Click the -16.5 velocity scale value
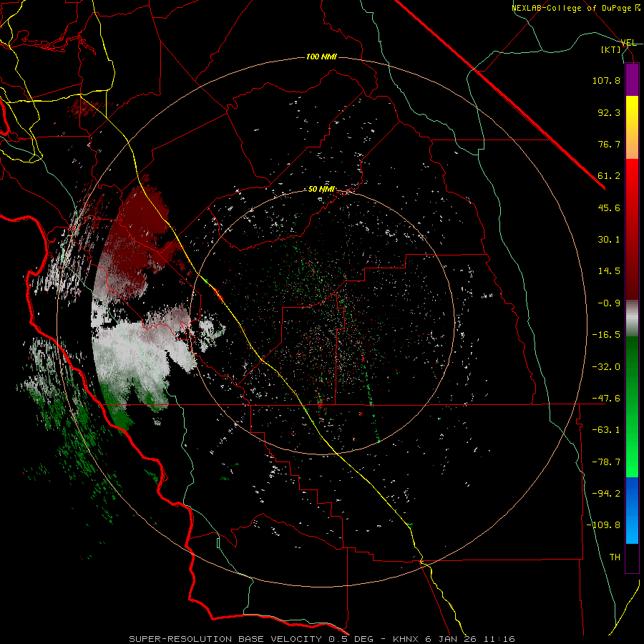This screenshot has height=644, width=644. pos(606,335)
